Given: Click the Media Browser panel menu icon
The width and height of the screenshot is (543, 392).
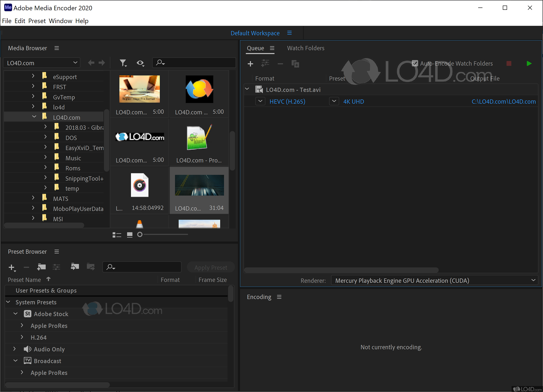Looking at the screenshot, I should [x=57, y=48].
